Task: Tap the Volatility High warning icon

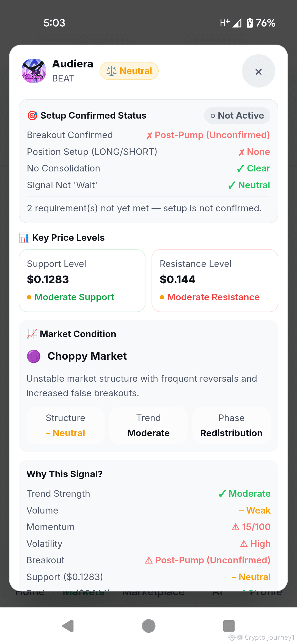Action: tap(244, 544)
